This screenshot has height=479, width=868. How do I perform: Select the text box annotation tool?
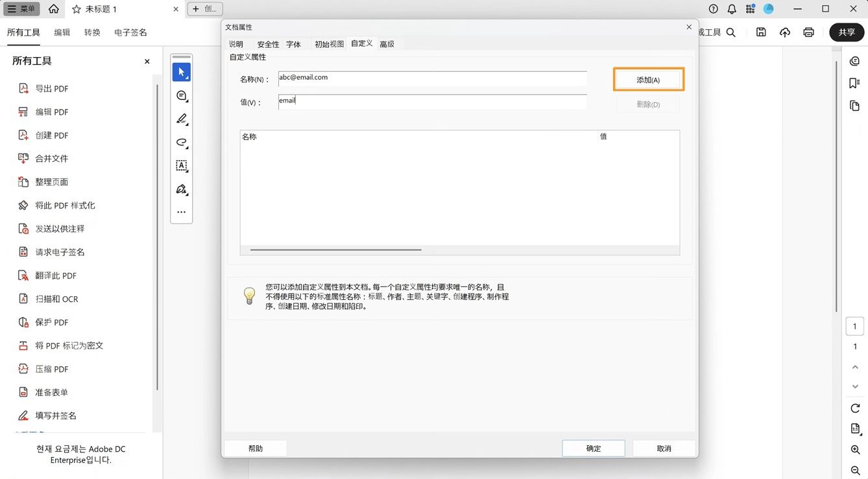point(180,166)
